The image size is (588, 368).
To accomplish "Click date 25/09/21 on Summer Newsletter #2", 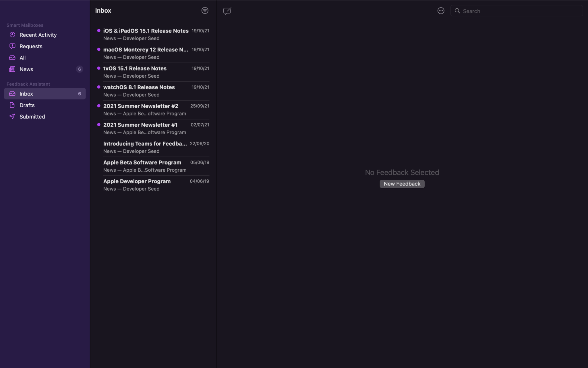I will tap(200, 106).
